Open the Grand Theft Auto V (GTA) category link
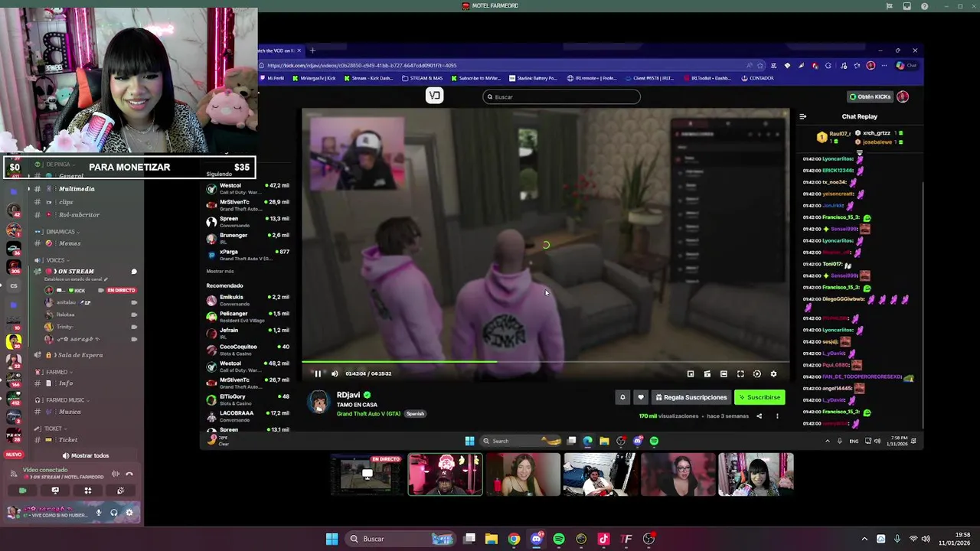The height and width of the screenshot is (551, 980). click(x=368, y=414)
